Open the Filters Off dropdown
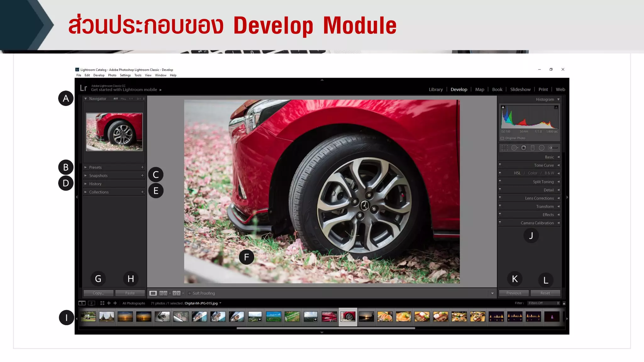This screenshot has height=362, width=644. point(544,303)
